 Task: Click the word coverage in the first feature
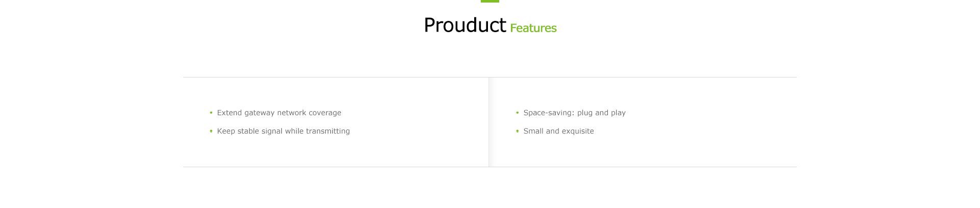pos(325,113)
